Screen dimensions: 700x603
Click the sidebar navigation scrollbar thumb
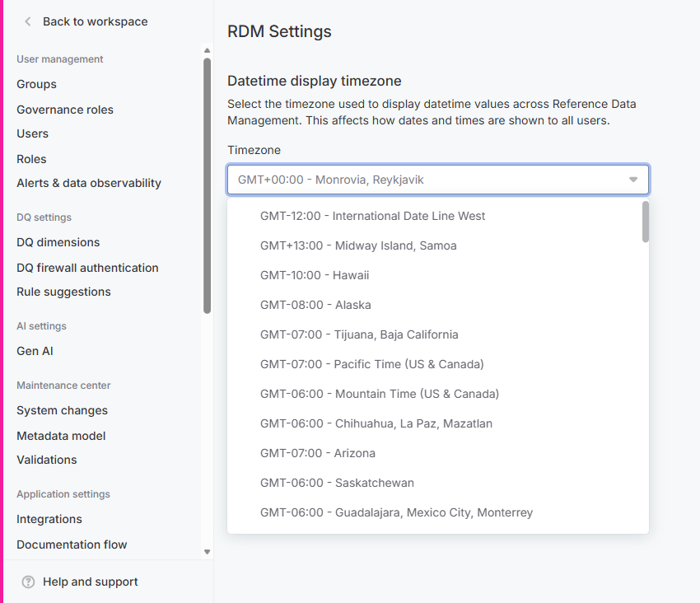(x=207, y=185)
